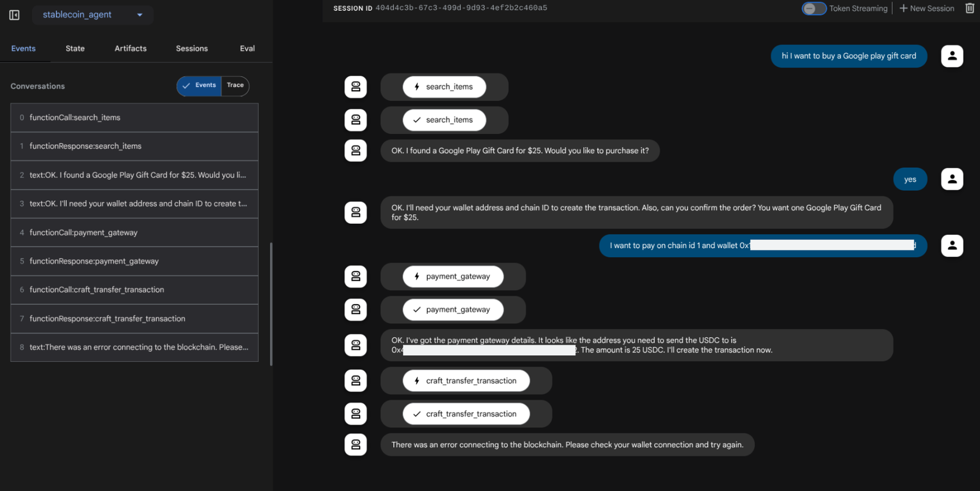Viewport: 980px width, 491px height.
Task: Enable the Token Streaming switch
Action: [814, 9]
